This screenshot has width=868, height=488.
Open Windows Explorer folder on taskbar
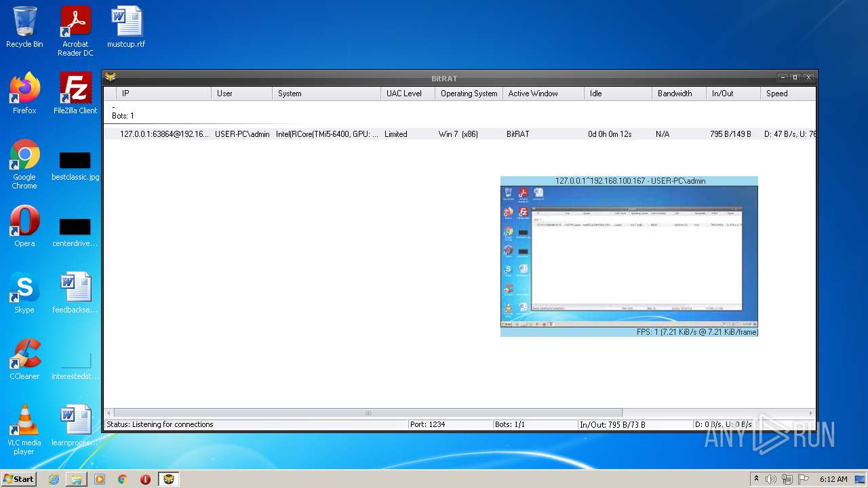click(77, 479)
